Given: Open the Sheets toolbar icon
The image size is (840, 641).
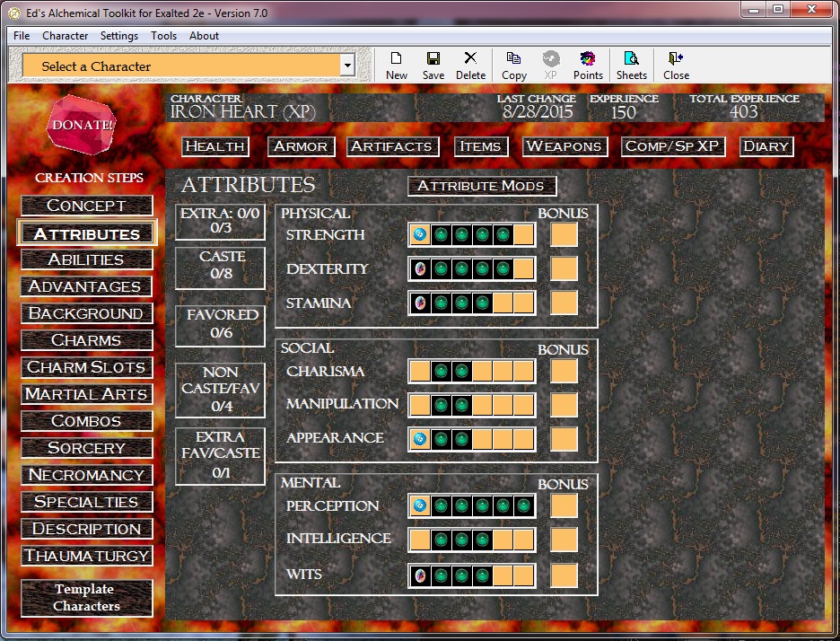Looking at the screenshot, I should [x=632, y=66].
